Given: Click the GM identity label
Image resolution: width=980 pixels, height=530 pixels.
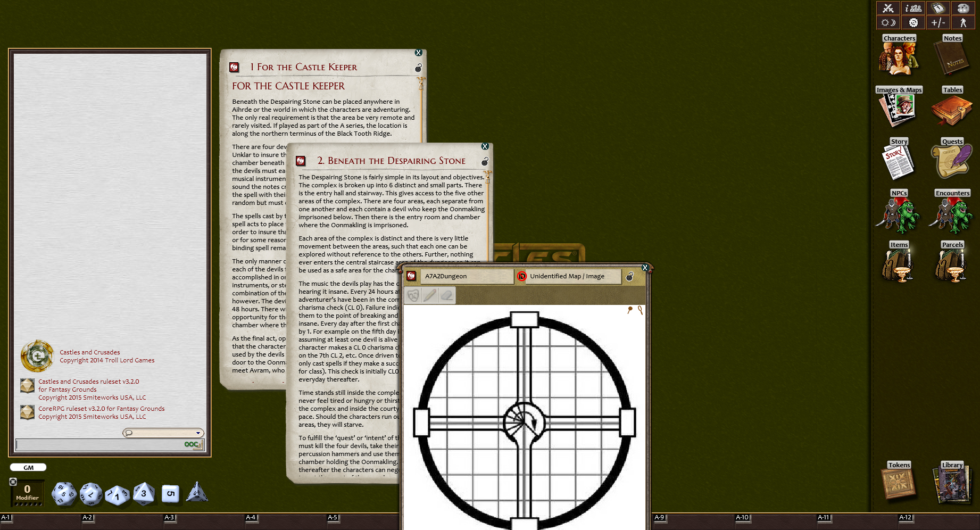Looking at the screenshot, I should click(28, 468).
